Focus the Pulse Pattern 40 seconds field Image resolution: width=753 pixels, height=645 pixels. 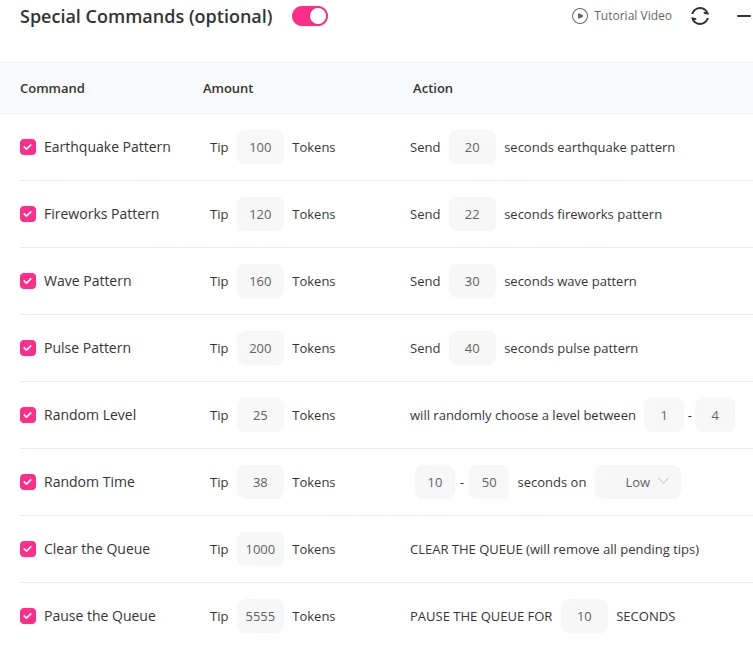coord(472,348)
